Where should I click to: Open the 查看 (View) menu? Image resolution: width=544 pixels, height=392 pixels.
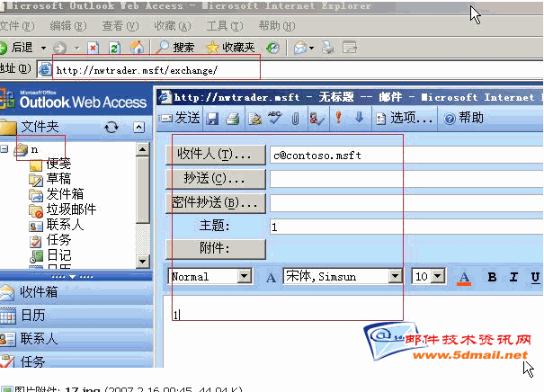click(115, 25)
